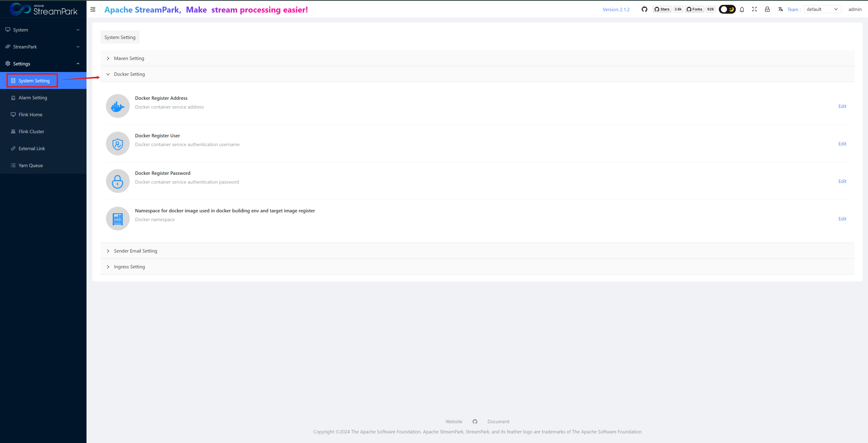Select Flink Cluster menu item
This screenshot has height=443, width=868.
(x=31, y=132)
